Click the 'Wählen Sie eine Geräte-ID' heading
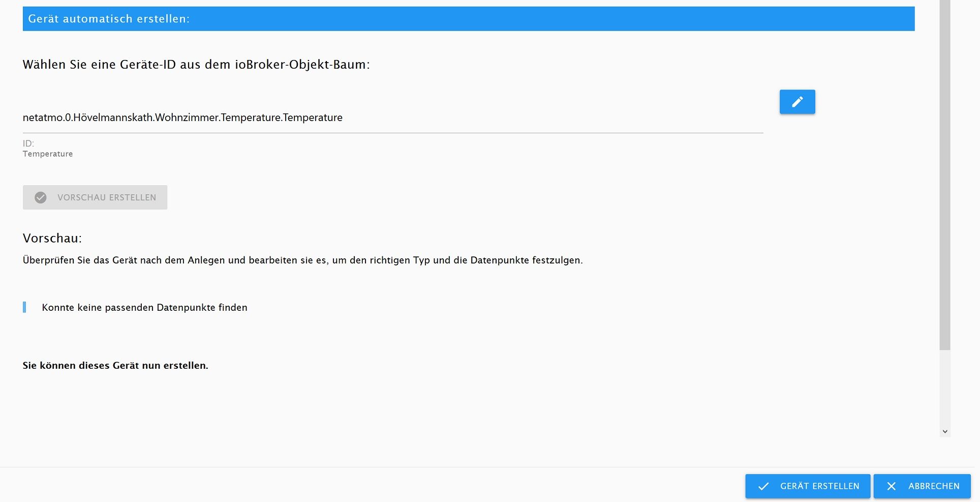980x502 pixels. pos(196,65)
